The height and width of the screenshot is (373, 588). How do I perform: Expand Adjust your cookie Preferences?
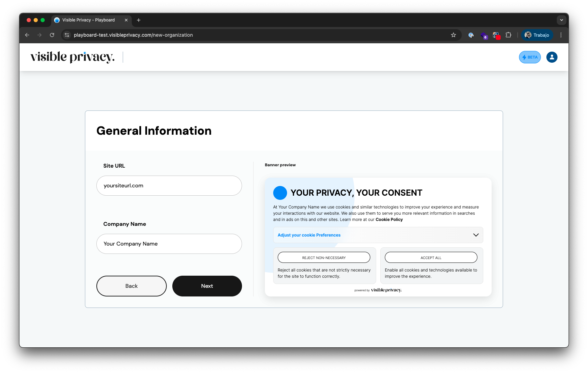tap(378, 235)
